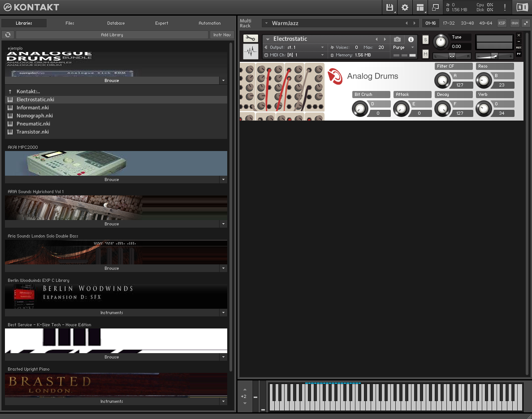
Task: Toggle the Solo (S) button on Electrostatic
Action: [425, 40]
